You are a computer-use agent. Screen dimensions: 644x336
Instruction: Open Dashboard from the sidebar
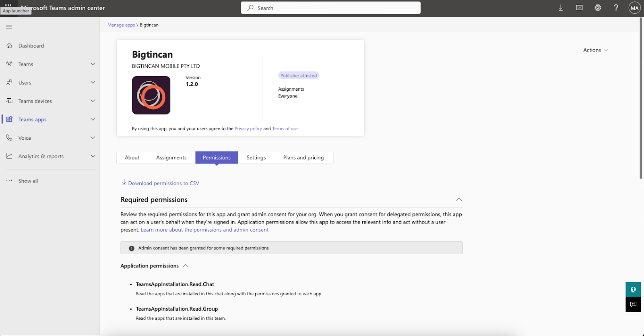[31, 46]
